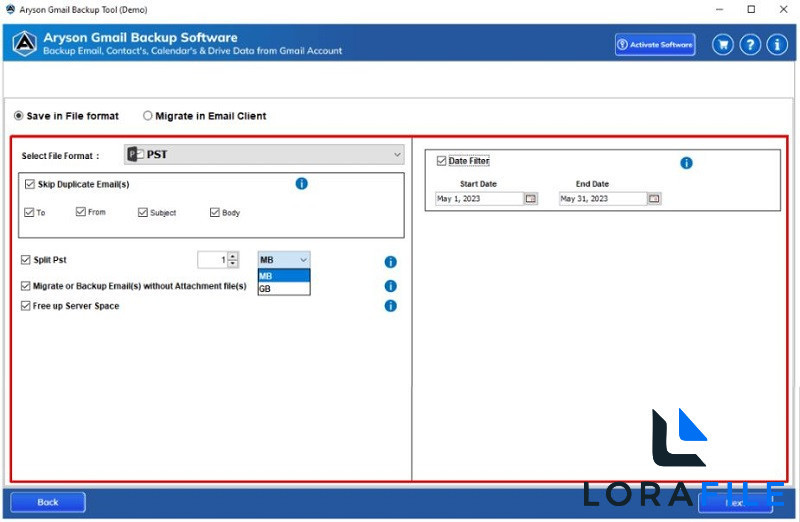800x522 pixels.
Task: Toggle the Date Filter checkbox
Action: [x=441, y=161]
